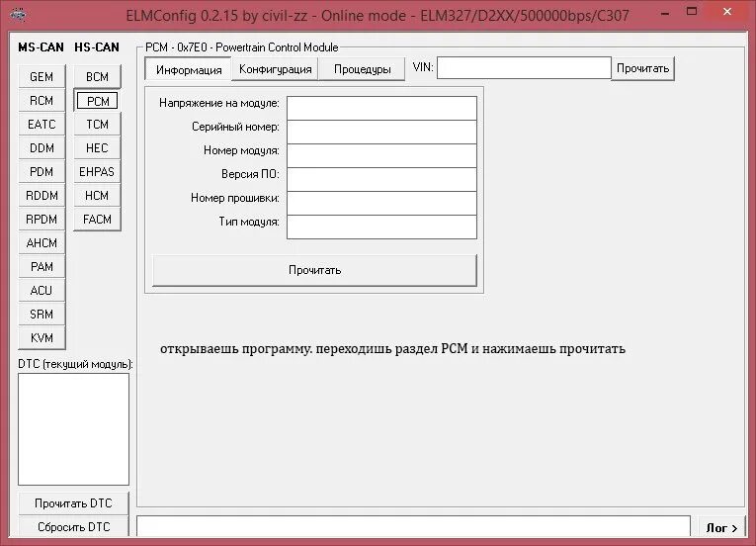This screenshot has height=546, width=756.
Task: Click the Номер прошивки field
Action: (381, 203)
